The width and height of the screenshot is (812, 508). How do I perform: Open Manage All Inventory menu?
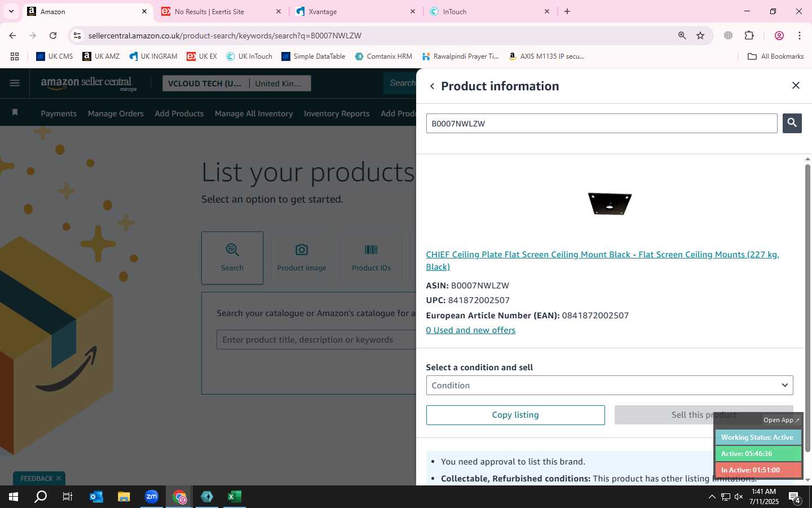tap(254, 113)
